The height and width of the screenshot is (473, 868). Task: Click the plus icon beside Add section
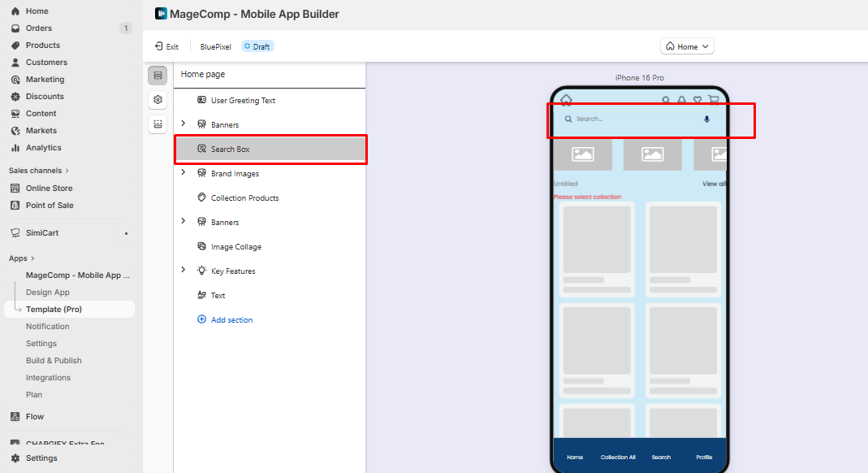pyautogui.click(x=202, y=319)
